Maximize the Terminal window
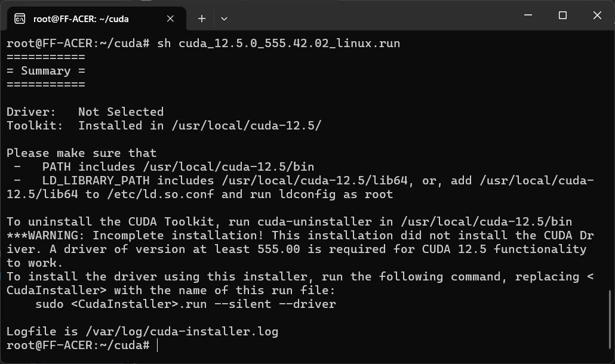615x364 pixels. (562, 15)
